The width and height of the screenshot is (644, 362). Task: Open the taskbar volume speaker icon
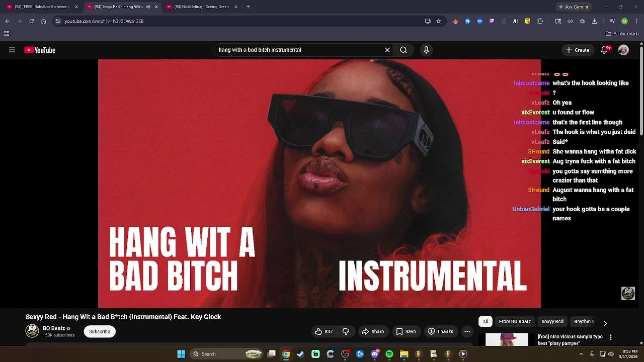611,354
